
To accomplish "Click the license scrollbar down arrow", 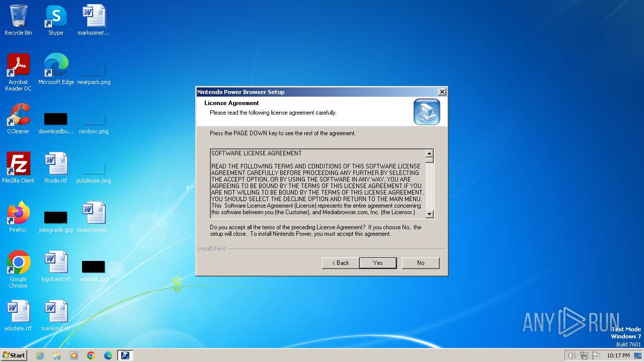I will coord(429,214).
